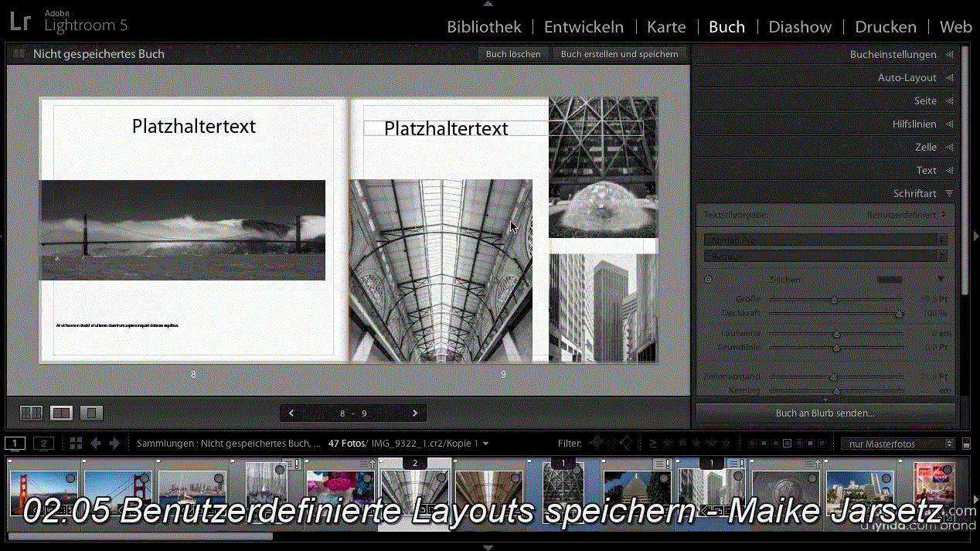Select the Buch module tab
The image size is (980, 551).
point(726,26)
